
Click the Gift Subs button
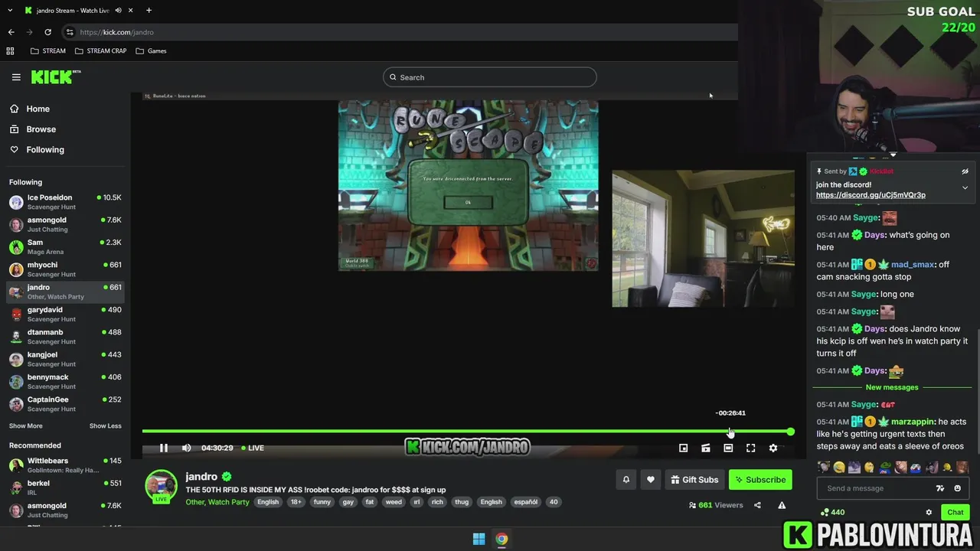(694, 480)
